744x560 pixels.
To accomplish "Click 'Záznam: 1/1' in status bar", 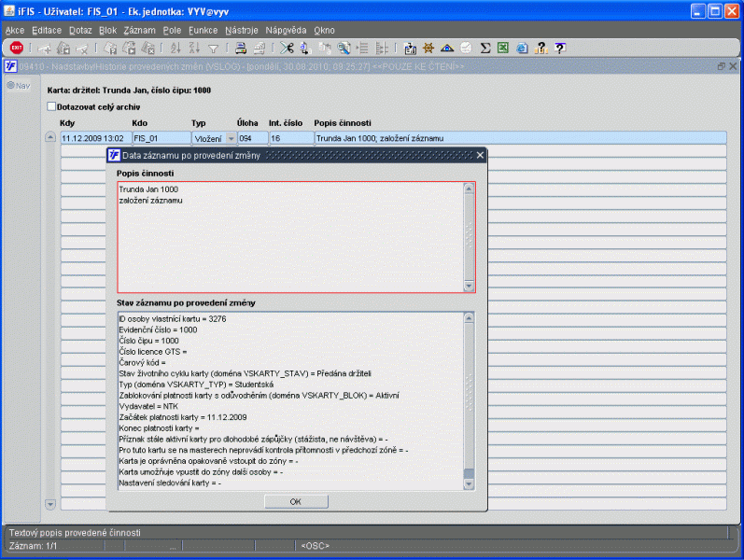I will coord(34,546).
